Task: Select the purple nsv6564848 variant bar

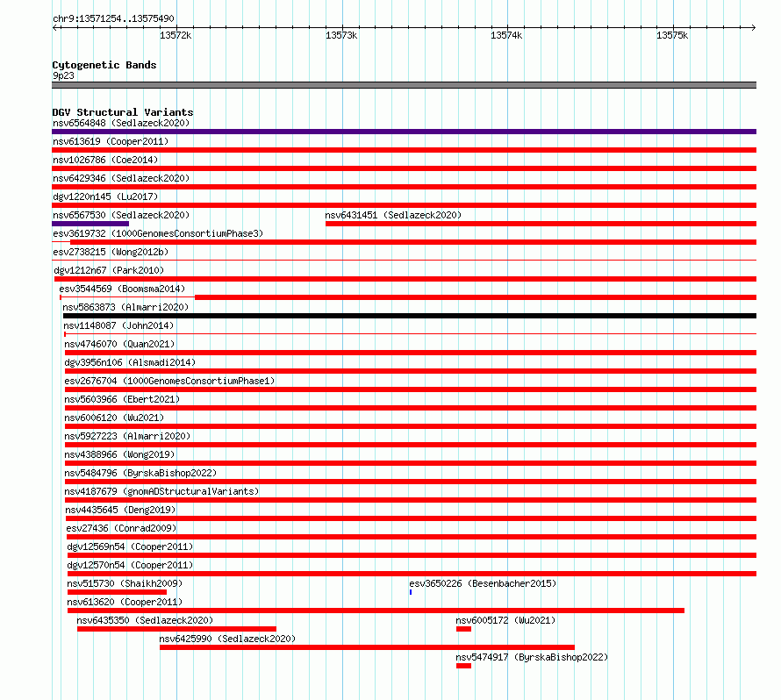Action: (404, 132)
